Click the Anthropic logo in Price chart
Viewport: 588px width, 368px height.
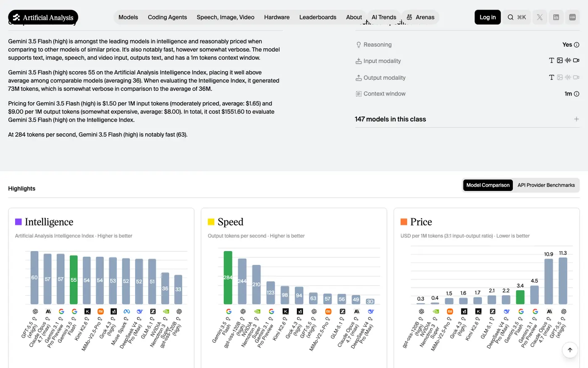point(549,312)
